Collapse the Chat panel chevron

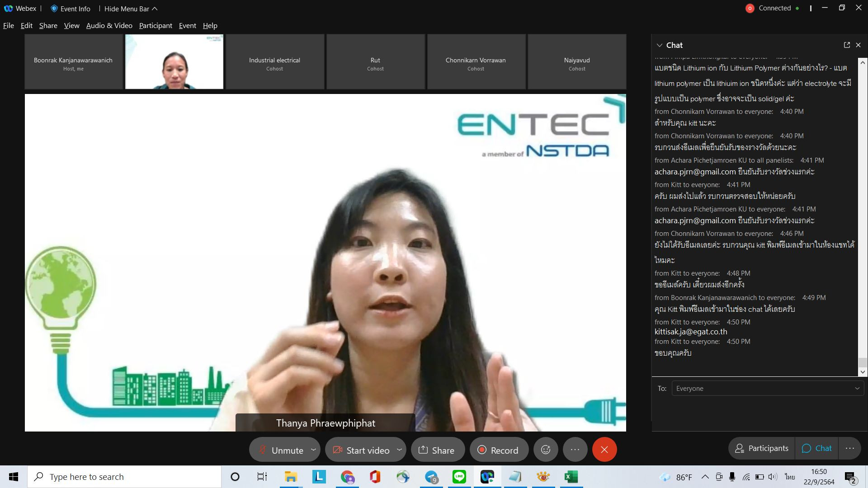point(659,45)
